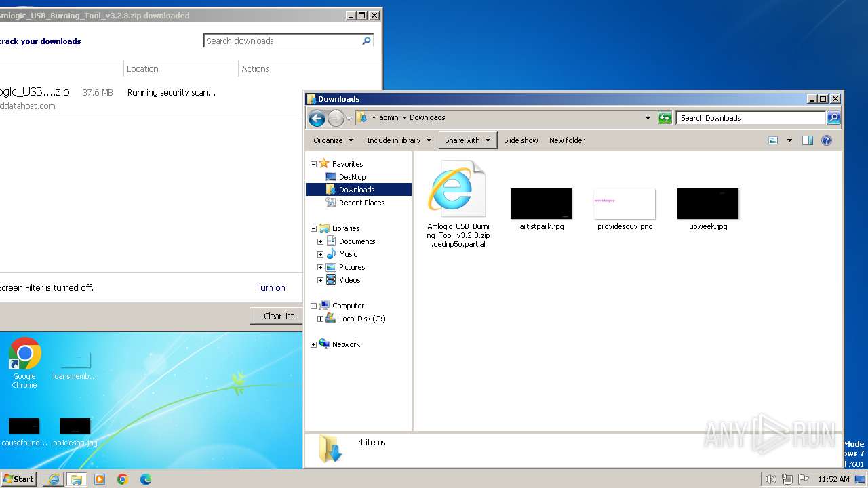868x488 pixels.
Task: Expand the Videos library node
Action: tap(320, 280)
